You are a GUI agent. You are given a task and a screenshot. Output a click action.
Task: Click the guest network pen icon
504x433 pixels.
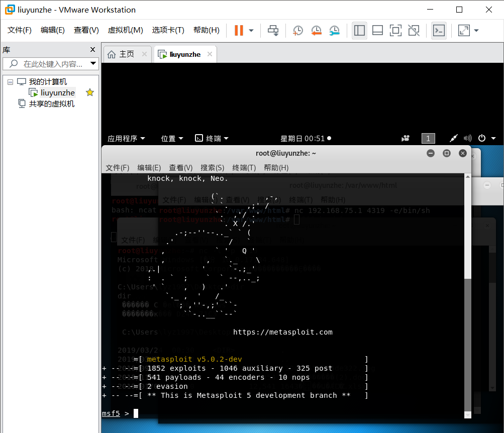(x=454, y=139)
